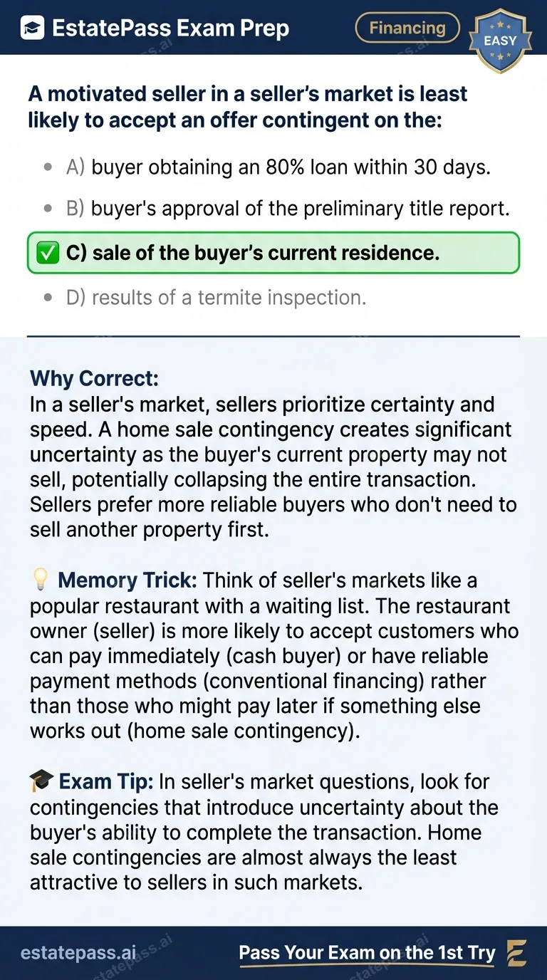Open the Financing category pill
This screenshot has height=980, width=547.
tap(407, 28)
